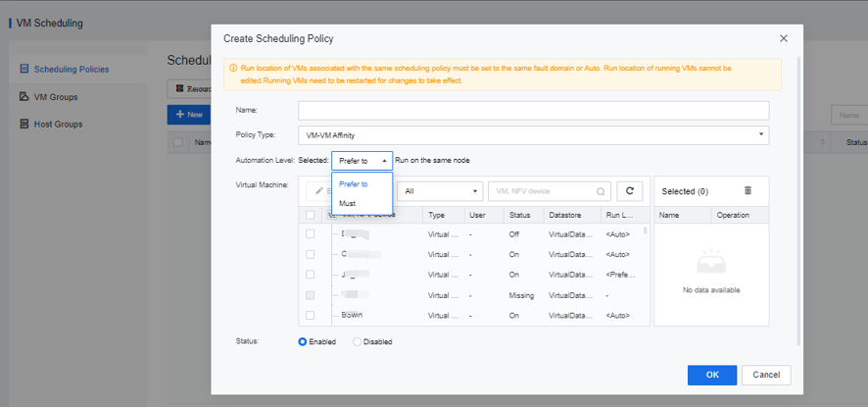Click the Missing status cell
The height and width of the screenshot is (408, 868).
coord(521,295)
